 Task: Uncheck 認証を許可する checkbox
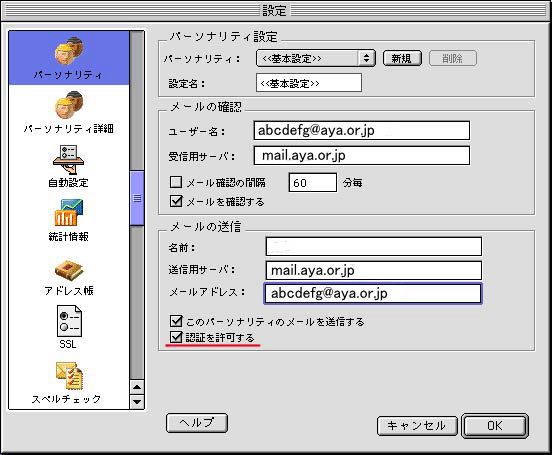click(x=176, y=337)
